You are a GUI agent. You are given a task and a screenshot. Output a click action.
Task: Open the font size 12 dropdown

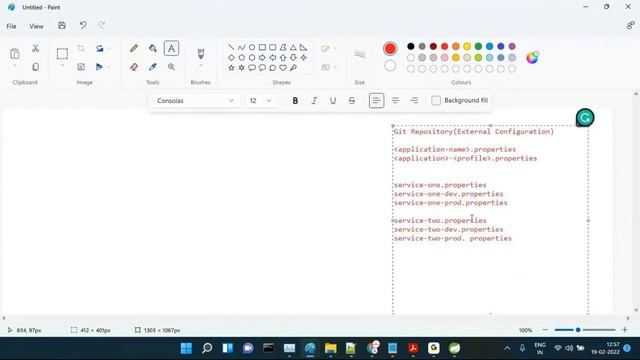pos(260,100)
